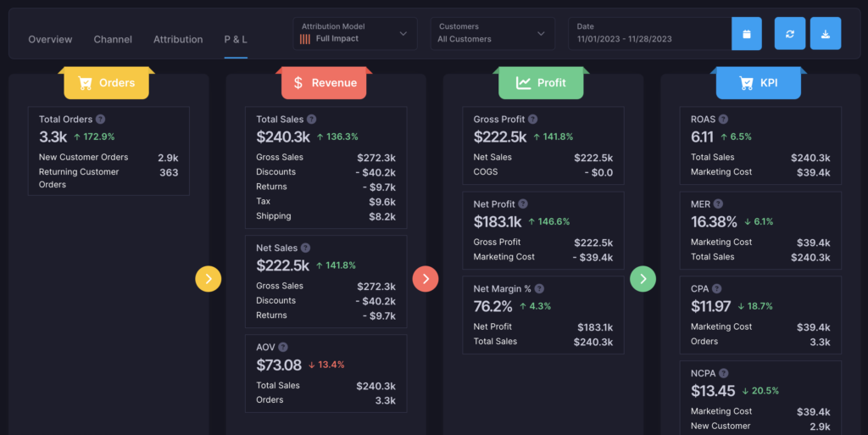This screenshot has width=868, height=435.
Task: Click the yellow arrow after Orders column
Action: (x=209, y=279)
